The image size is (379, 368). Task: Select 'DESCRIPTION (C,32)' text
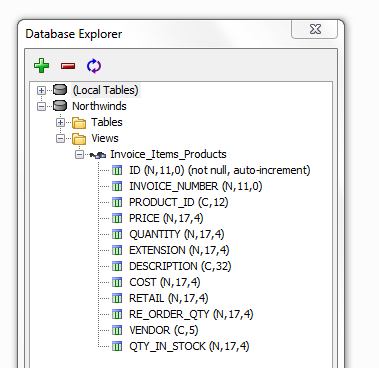coord(180,266)
